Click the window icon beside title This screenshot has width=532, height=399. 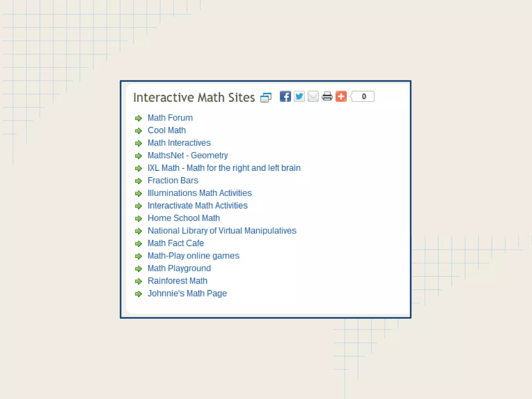tap(266, 98)
